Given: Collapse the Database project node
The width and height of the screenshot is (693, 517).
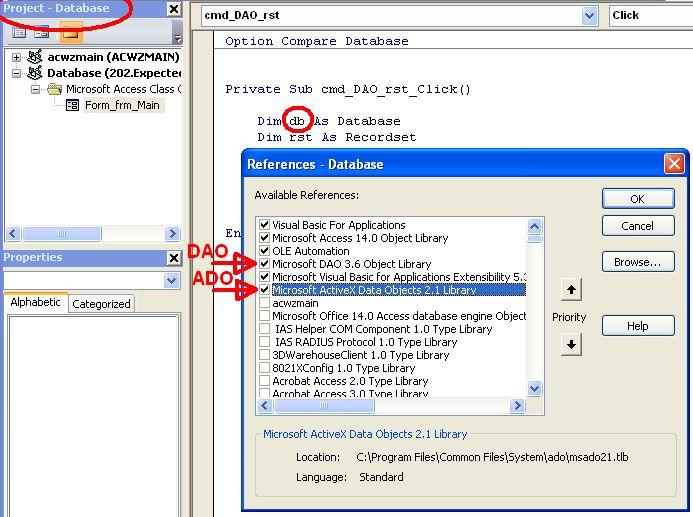Looking at the screenshot, I should click(x=16, y=73).
